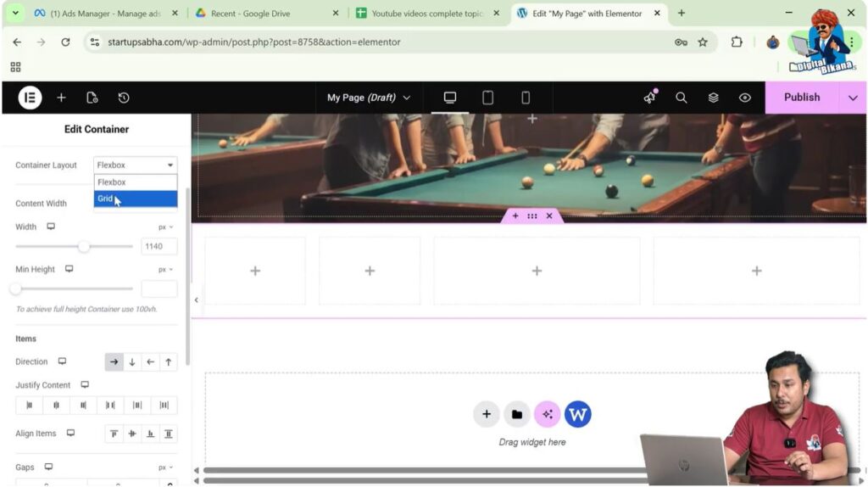Image resolution: width=868 pixels, height=487 pixels.
Task: Click the add element plus in top bar
Action: (x=61, y=98)
